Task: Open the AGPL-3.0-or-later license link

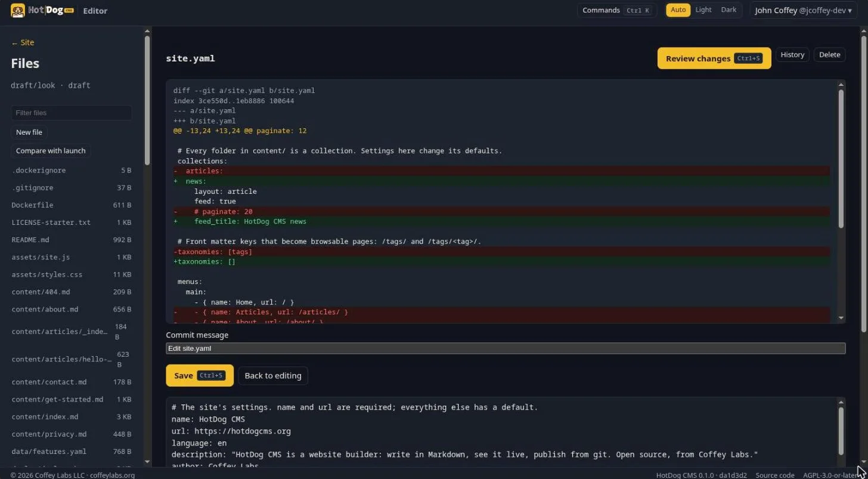Action: 830,475
